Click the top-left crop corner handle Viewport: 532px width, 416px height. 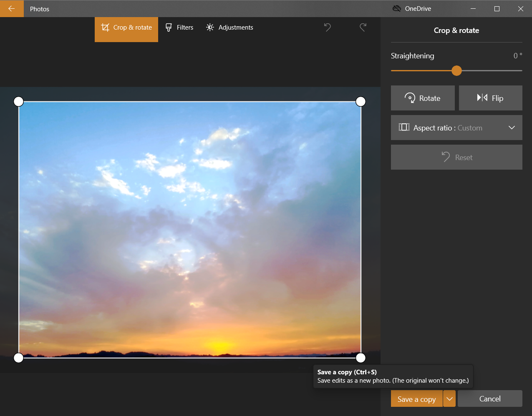(x=19, y=102)
